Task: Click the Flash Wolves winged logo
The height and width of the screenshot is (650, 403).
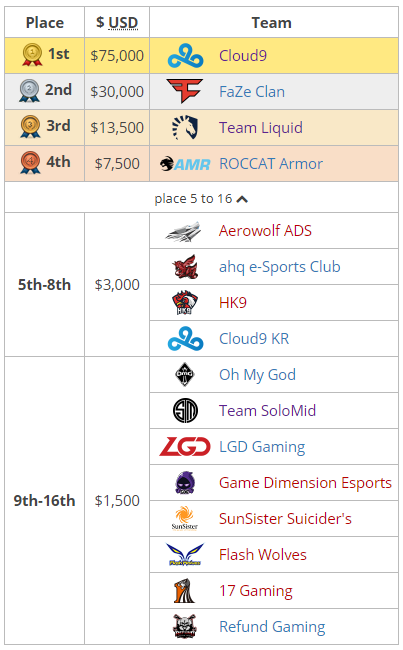Action: (185, 555)
